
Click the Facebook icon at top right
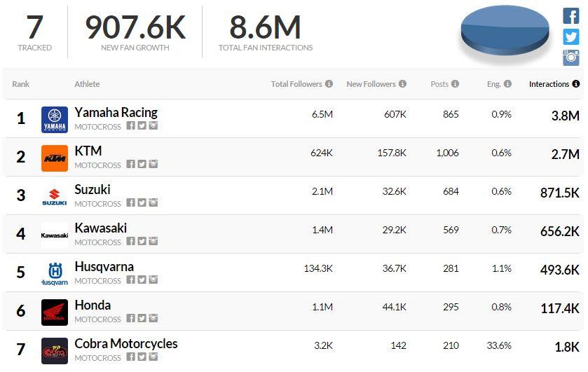(571, 15)
